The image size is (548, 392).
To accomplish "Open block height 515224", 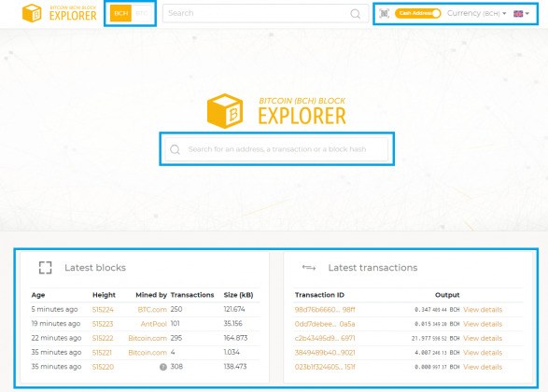I will pos(103,310).
